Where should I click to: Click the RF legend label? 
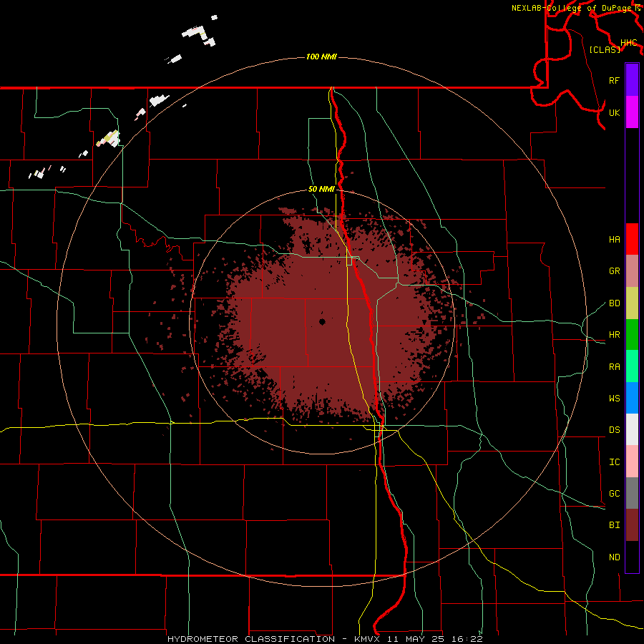point(614,80)
